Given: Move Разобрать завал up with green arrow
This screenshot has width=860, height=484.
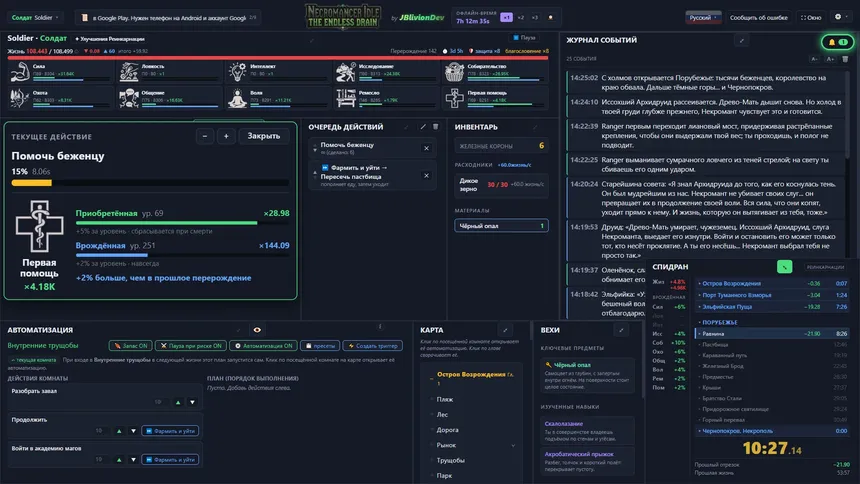Looking at the screenshot, I should 178,402.
